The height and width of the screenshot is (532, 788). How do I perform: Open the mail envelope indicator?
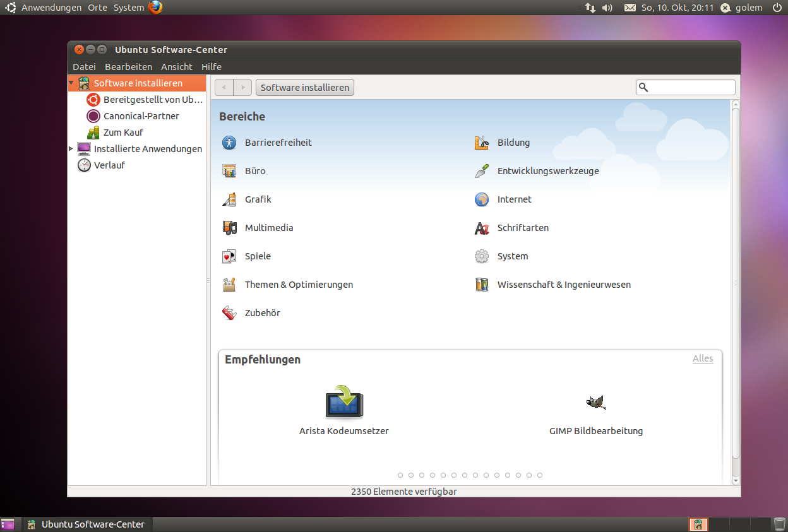pos(630,8)
